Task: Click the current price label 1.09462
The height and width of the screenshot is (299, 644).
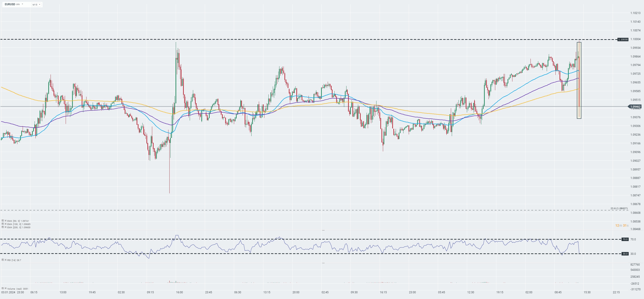Action: tap(635, 107)
